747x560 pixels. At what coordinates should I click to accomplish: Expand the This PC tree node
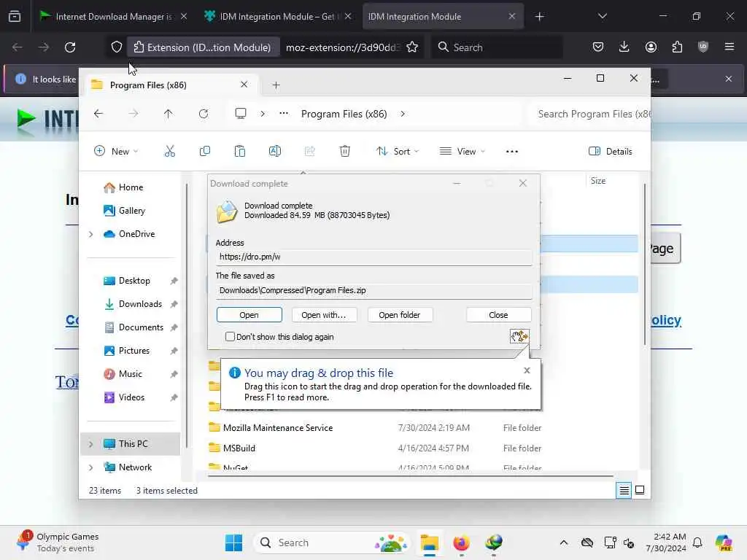click(90, 444)
